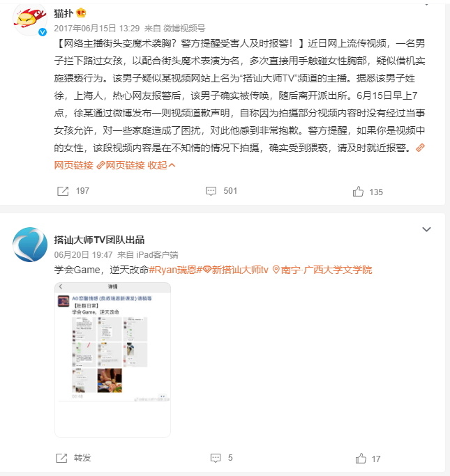Click the blue verified badge on 猫扑 avatar

(x=43, y=32)
